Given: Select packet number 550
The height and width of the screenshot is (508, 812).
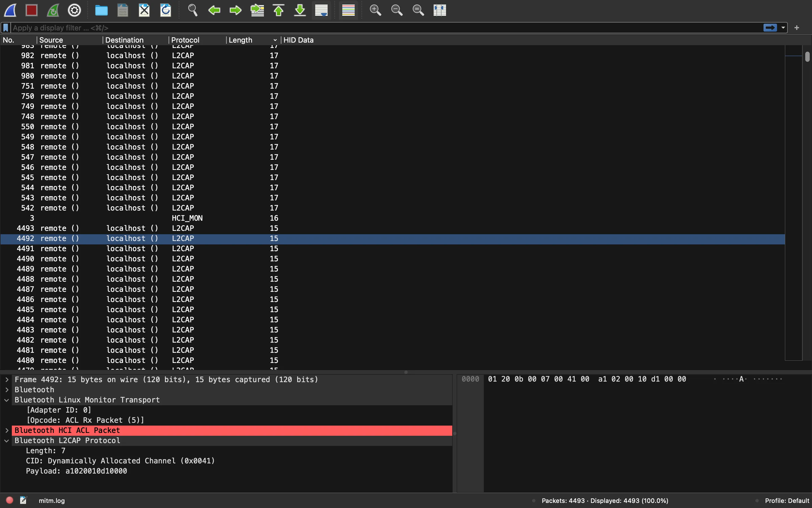Looking at the screenshot, I should coord(392,127).
